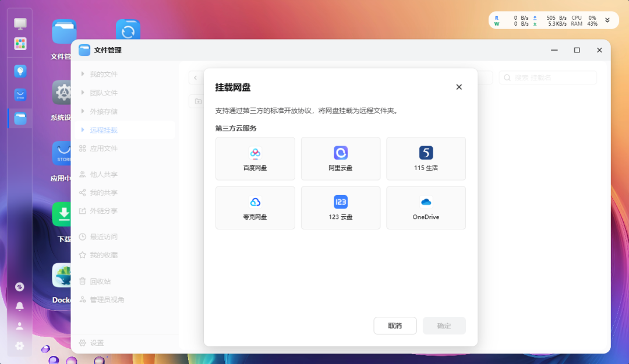
Task: Open the 回收站 recycle bin
Action: [100, 281]
